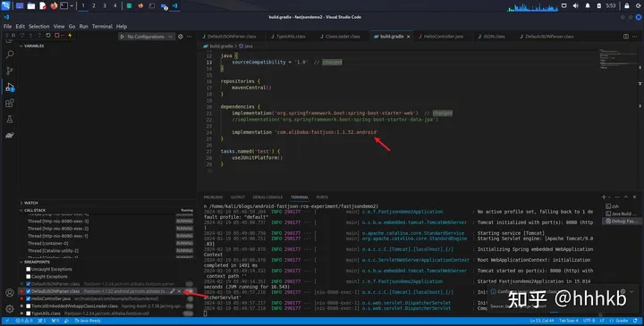Pause the debugger from debug toolbar
This screenshot has height=326, width=644.
13,36
